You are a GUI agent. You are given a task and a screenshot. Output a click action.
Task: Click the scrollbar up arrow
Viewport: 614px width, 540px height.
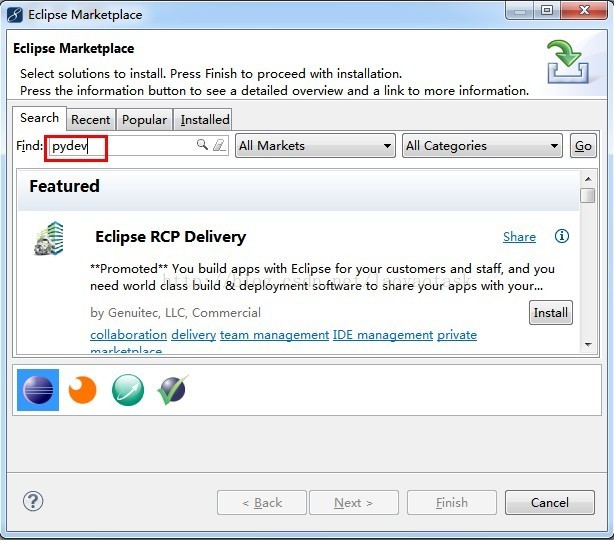tap(588, 179)
